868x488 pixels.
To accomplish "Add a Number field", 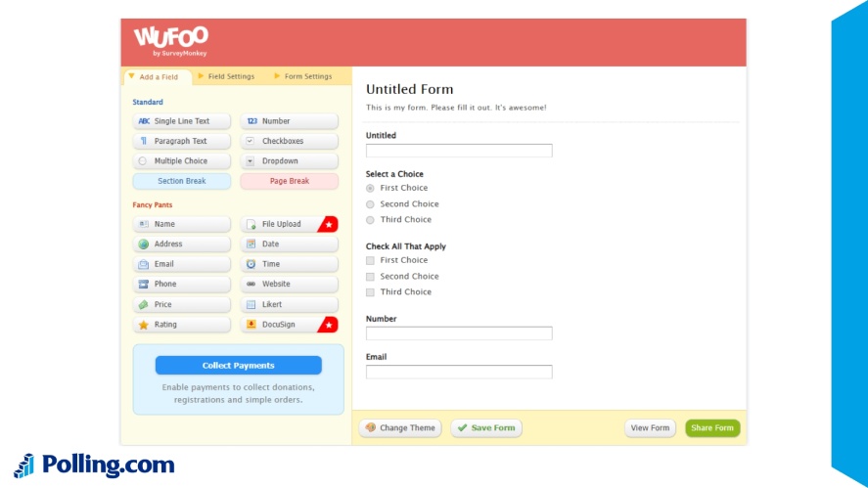I will (289, 121).
